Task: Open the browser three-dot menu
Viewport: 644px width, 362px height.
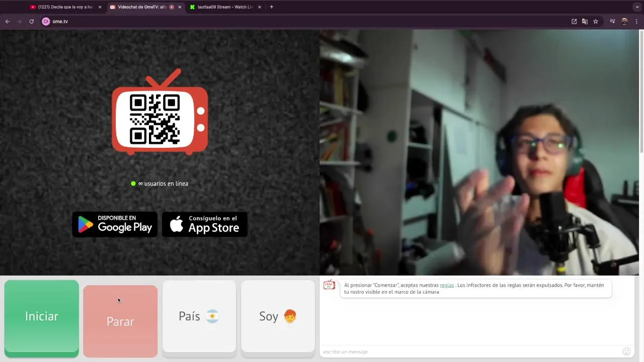Action: (636, 22)
